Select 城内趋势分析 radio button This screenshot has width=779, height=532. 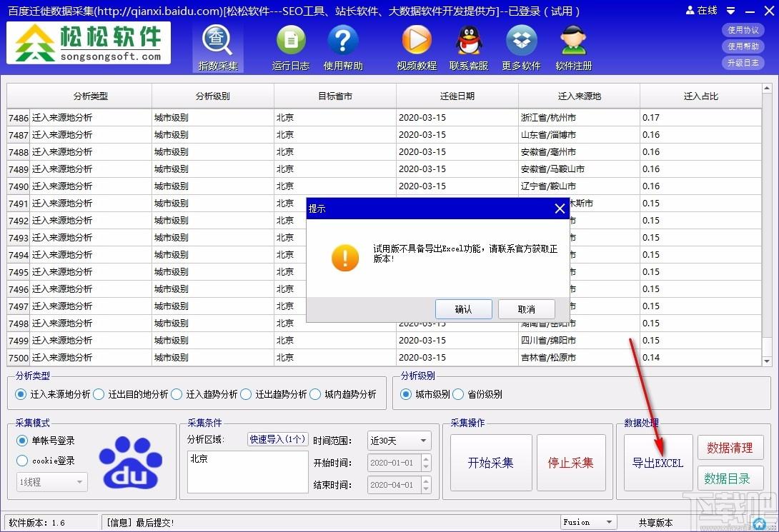[x=343, y=394]
